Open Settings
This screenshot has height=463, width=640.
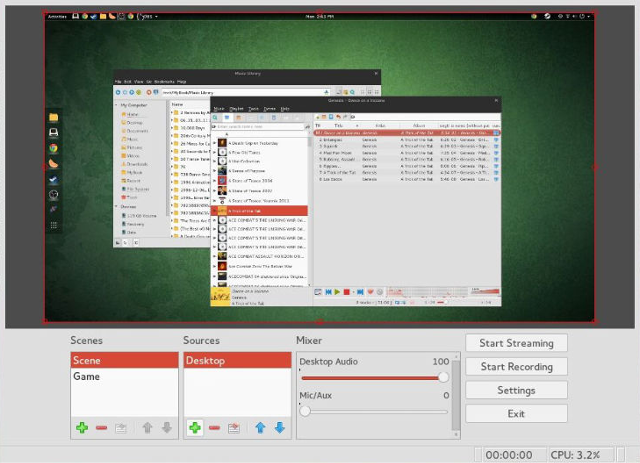(x=516, y=390)
